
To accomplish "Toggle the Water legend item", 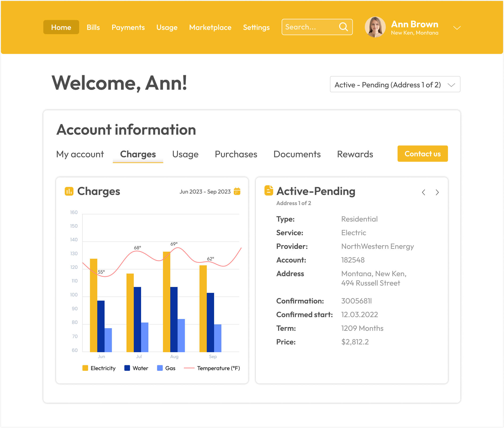I will click(136, 368).
